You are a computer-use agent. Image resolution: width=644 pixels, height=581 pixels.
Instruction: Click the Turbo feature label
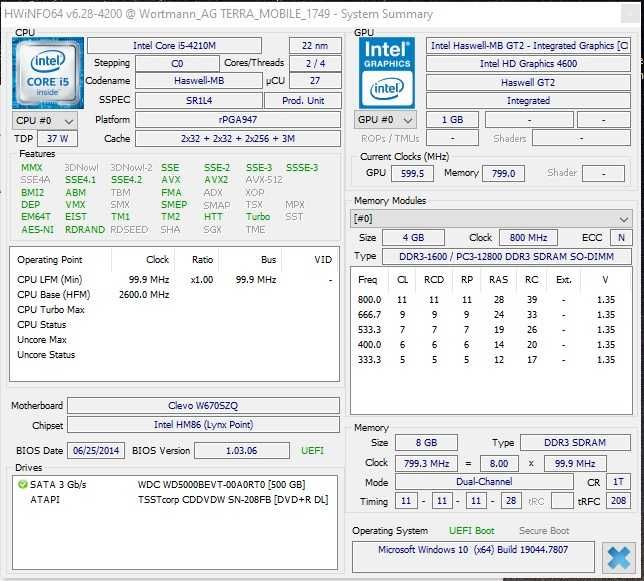258,217
